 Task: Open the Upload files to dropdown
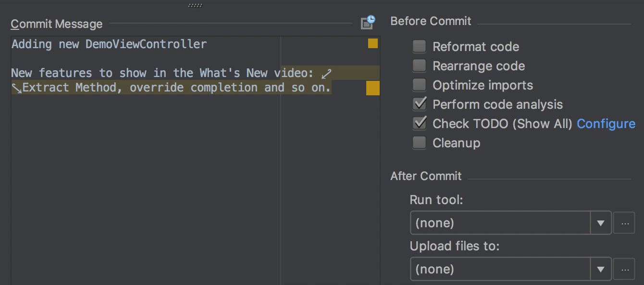point(500,269)
